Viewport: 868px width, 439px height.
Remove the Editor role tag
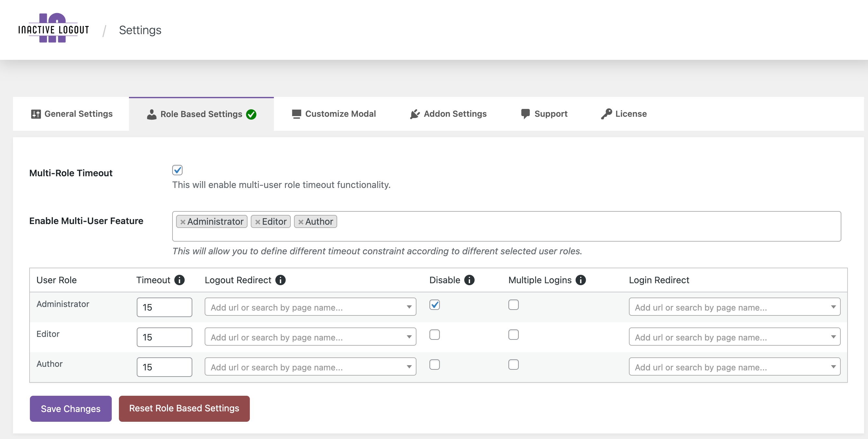(257, 222)
